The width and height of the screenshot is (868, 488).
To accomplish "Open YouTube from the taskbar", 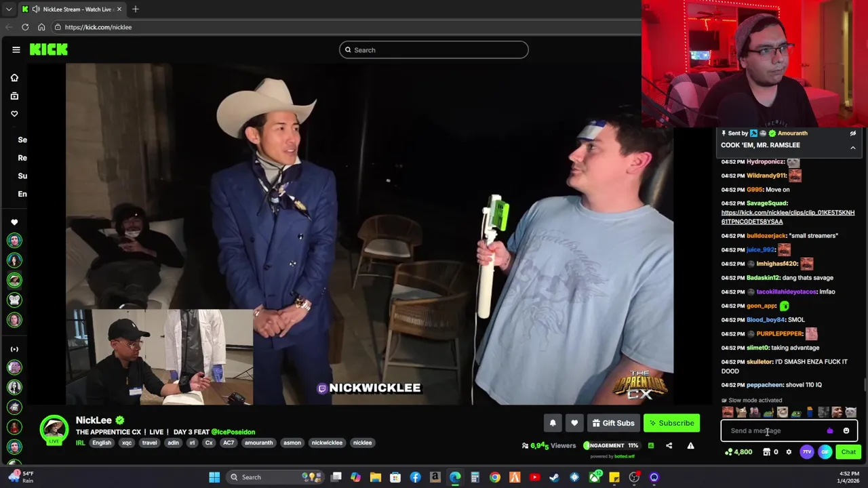I will tap(534, 477).
